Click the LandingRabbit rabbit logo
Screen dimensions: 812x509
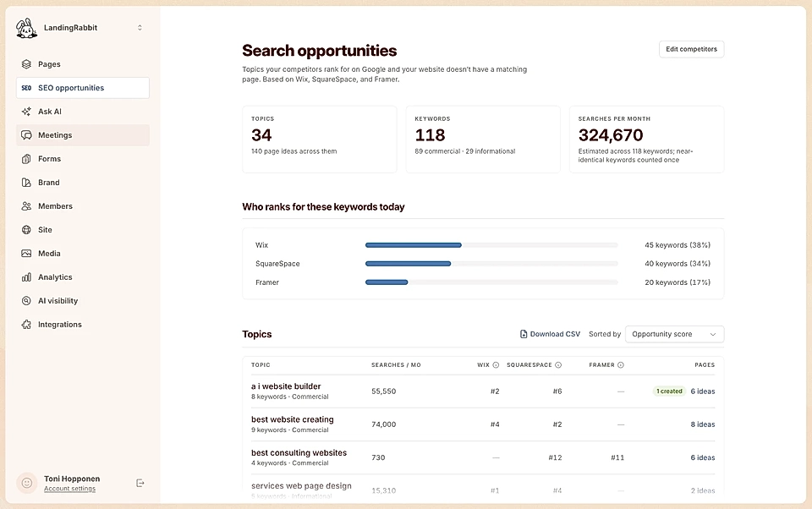[26, 28]
